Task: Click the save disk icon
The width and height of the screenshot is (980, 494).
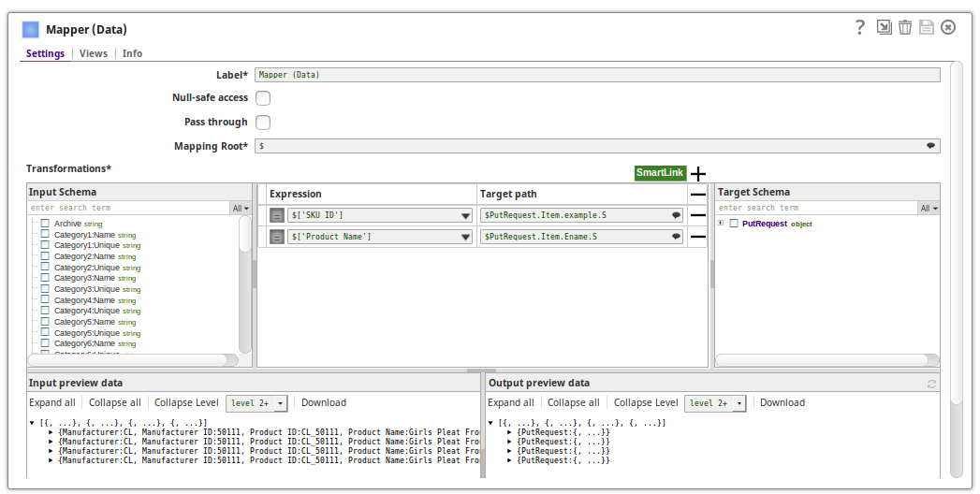Action: coord(927,27)
